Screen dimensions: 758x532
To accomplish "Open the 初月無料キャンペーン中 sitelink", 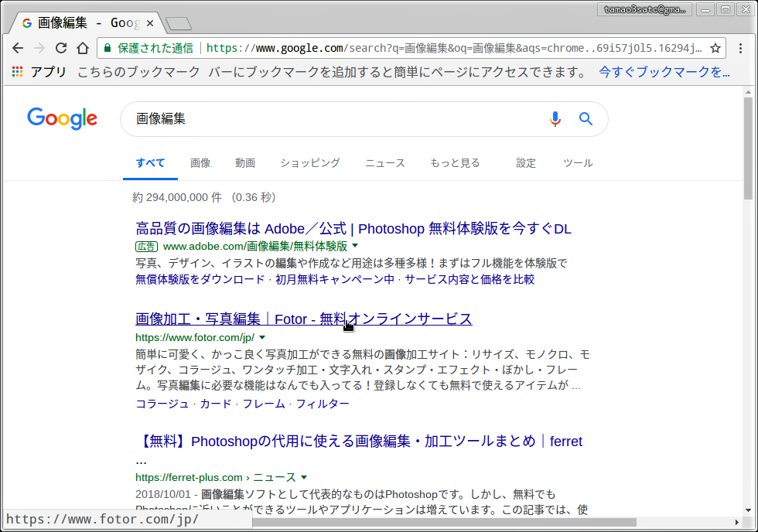I will pyautogui.click(x=335, y=279).
